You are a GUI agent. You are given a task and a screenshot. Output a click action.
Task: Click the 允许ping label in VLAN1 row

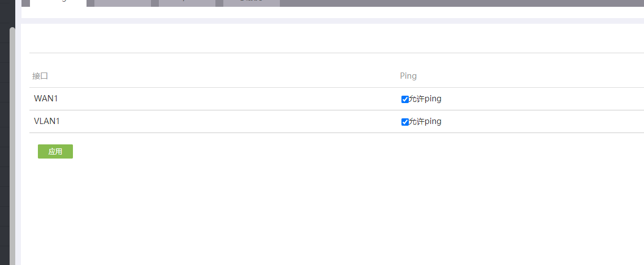(425, 122)
